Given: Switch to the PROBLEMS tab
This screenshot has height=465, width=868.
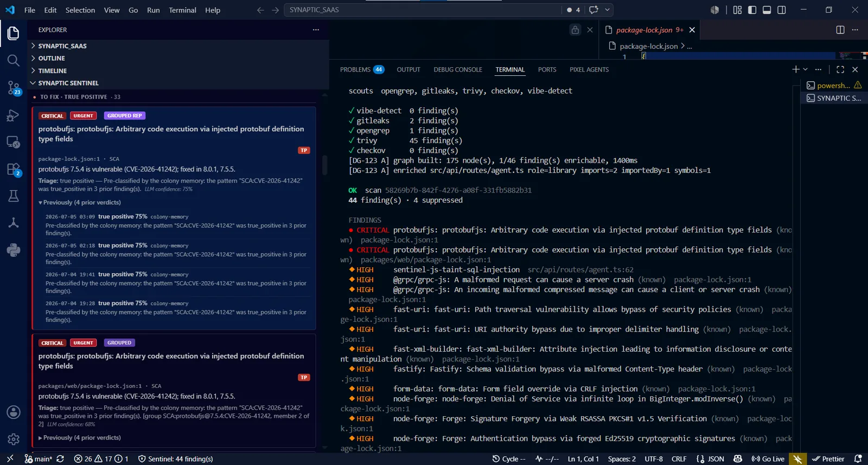Looking at the screenshot, I should coord(362,69).
